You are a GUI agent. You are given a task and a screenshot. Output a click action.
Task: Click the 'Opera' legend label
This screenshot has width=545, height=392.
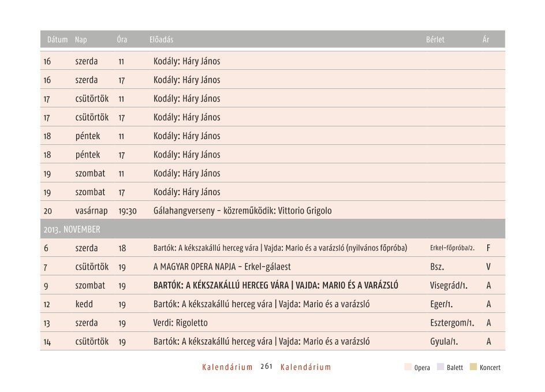point(422,368)
